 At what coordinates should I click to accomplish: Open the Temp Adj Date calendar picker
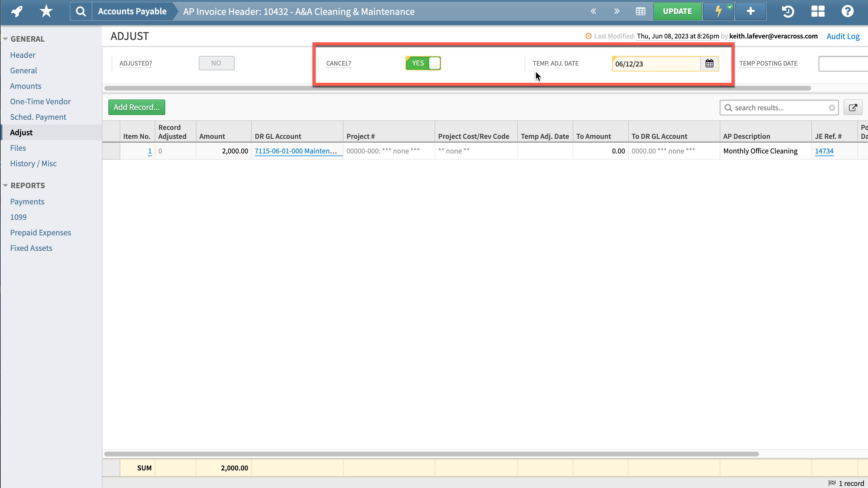pos(710,63)
